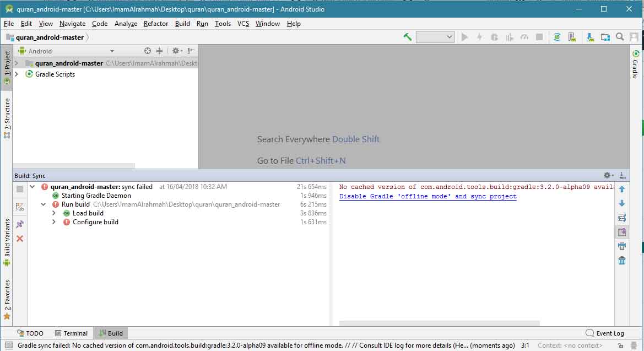
Task: Click Hide Build panel icon
Action: click(623, 175)
